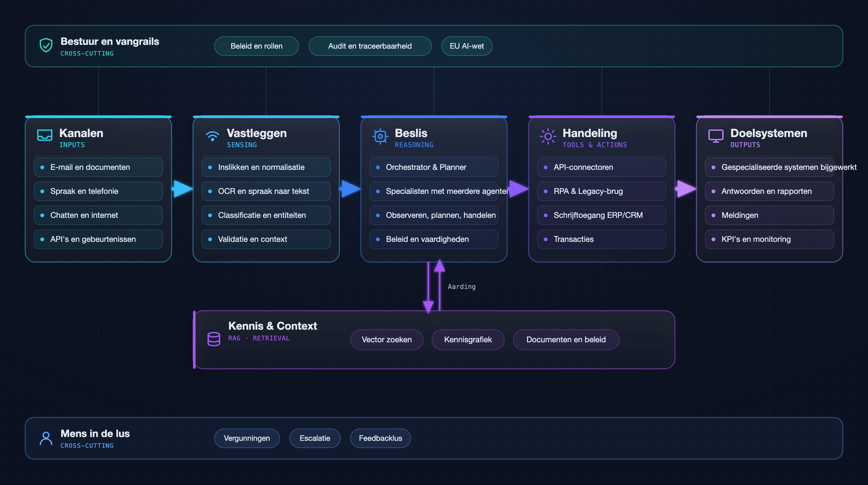
Task: Click the sun gear icon beside Handeling
Action: [548, 136]
